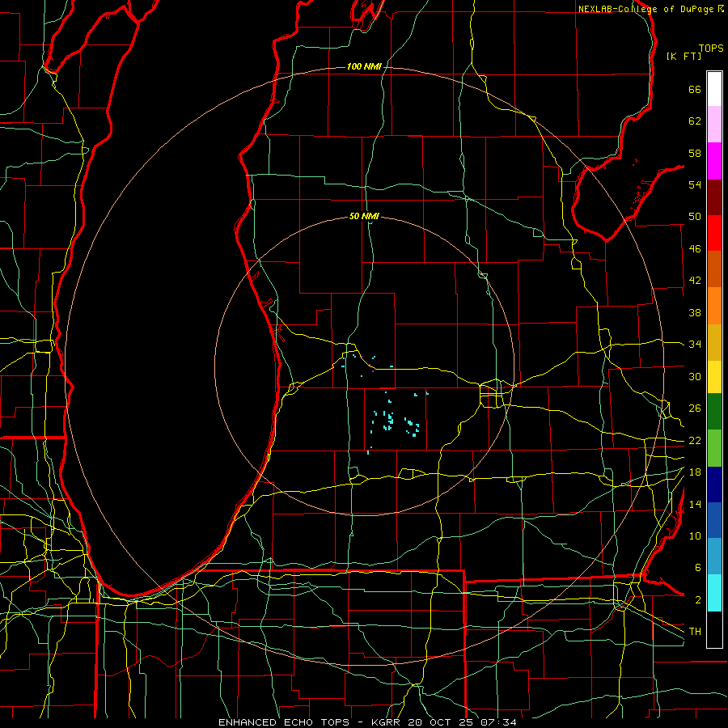Click the dark green 30 kft swatch
The width and height of the screenshot is (728, 728).
click(x=714, y=412)
